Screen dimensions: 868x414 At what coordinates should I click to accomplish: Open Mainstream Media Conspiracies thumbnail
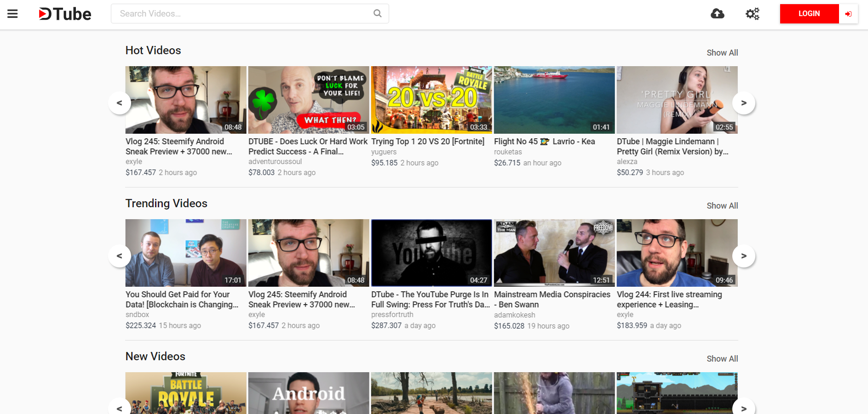point(554,253)
